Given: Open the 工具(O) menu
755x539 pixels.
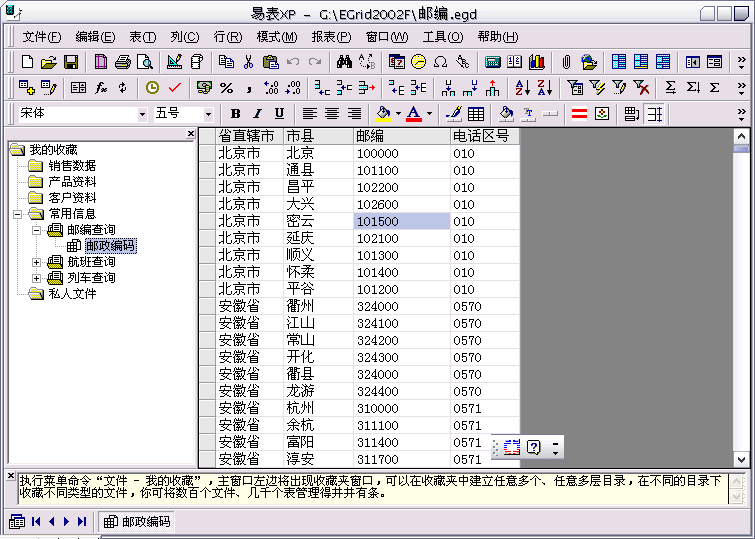Looking at the screenshot, I should [443, 37].
